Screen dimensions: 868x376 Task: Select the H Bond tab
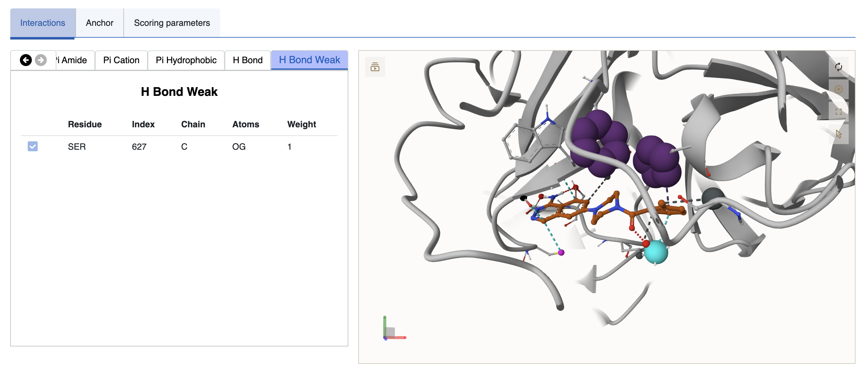tap(247, 60)
